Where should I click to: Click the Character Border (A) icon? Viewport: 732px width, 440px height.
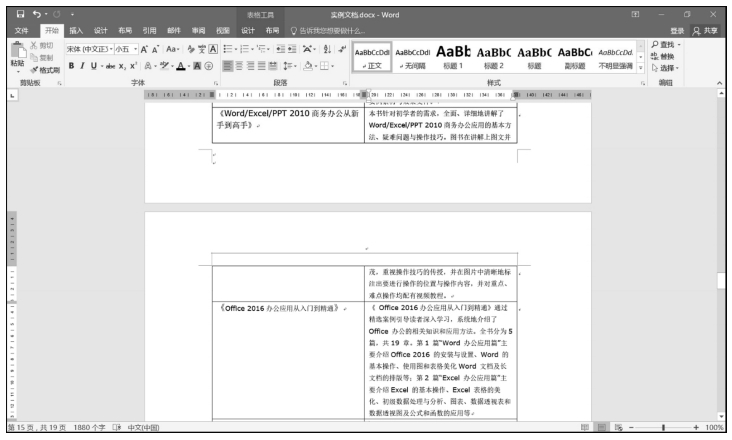213,49
